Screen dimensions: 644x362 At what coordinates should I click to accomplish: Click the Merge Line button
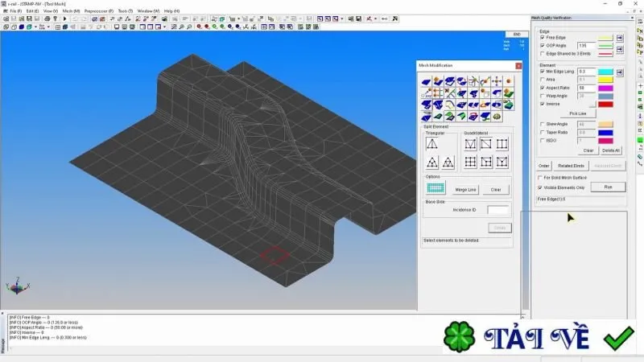[466, 190]
